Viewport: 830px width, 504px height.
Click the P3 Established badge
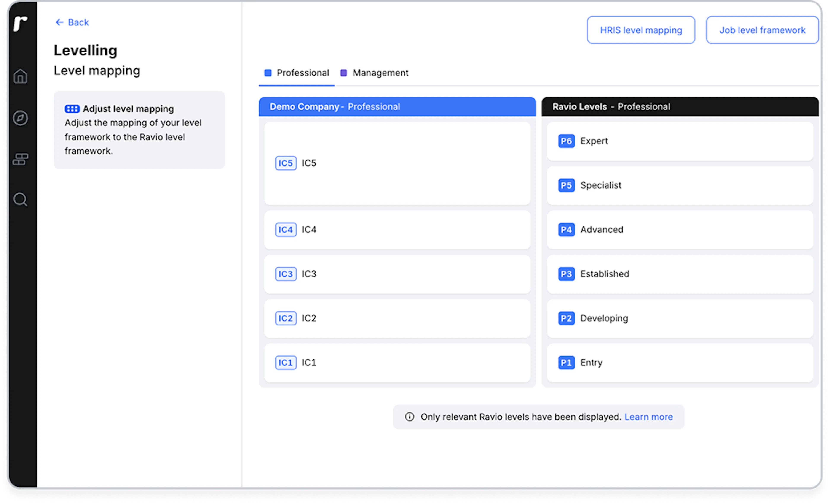tap(566, 274)
